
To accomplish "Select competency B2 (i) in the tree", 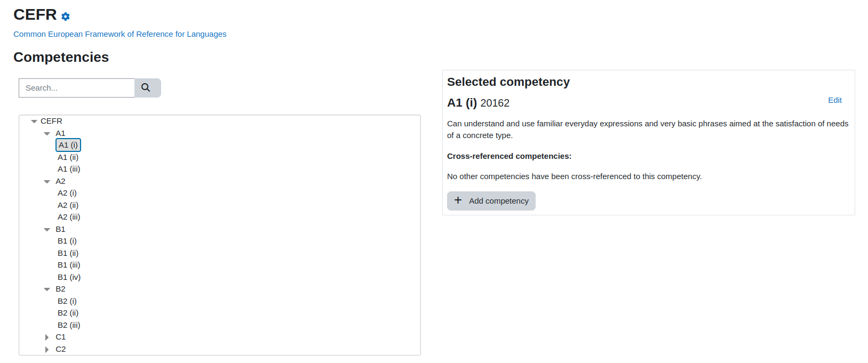I will (x=67, y=301).
